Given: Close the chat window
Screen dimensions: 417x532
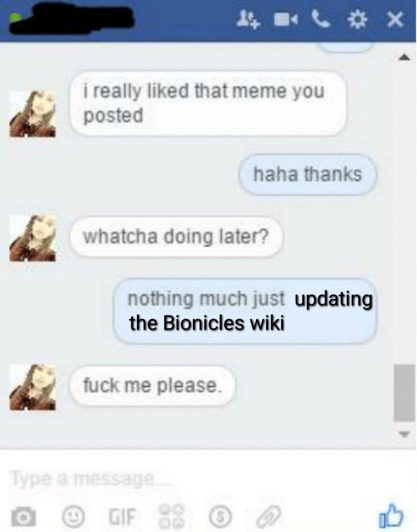Looking at the screenshot, I should pyautogui.click(x=396, y=19).
